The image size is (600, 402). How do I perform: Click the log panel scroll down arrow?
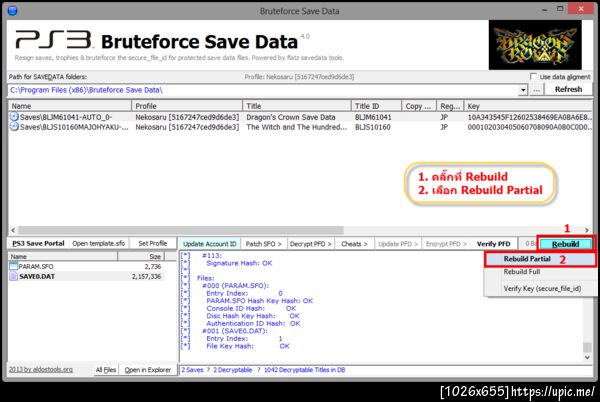(x=587, y=357)
